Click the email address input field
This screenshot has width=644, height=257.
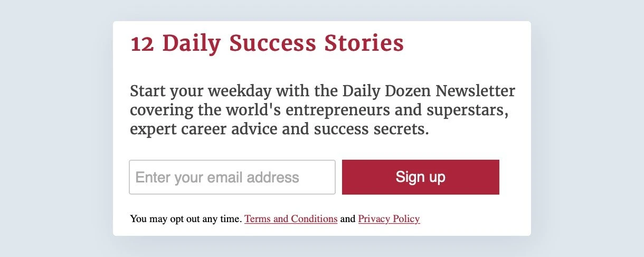click(232, 177)
